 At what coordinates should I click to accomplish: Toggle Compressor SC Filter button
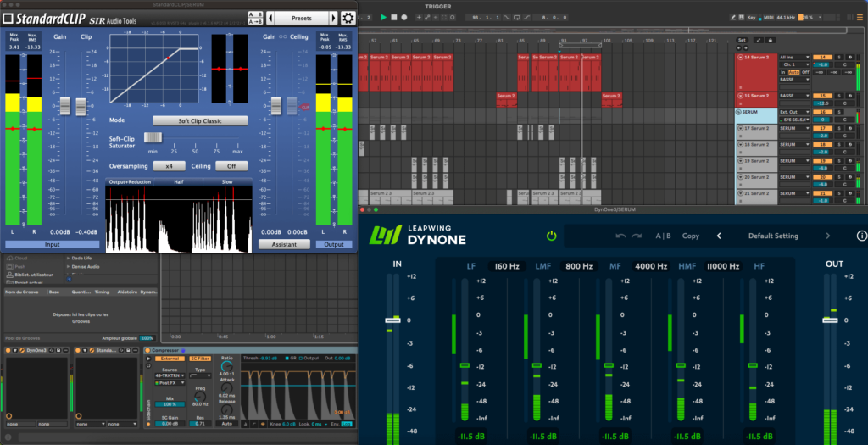pos(200,359)
